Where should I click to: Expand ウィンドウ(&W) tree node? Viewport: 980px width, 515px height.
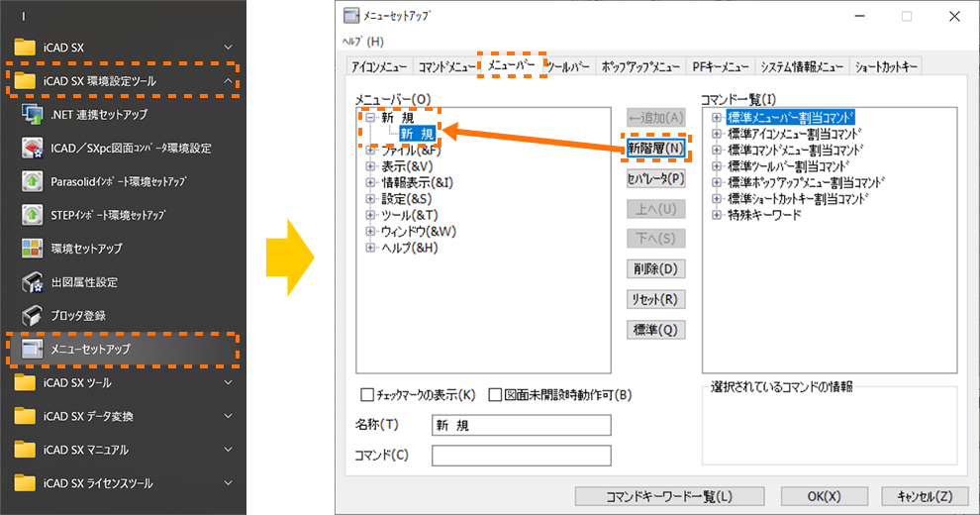[x=370, y=231]
